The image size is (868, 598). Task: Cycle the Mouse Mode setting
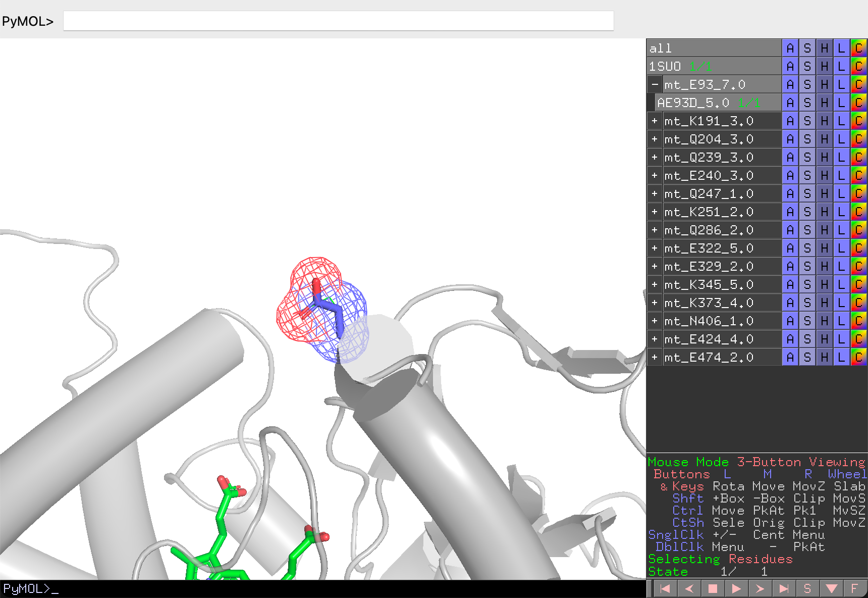click(x=756, y=462)
